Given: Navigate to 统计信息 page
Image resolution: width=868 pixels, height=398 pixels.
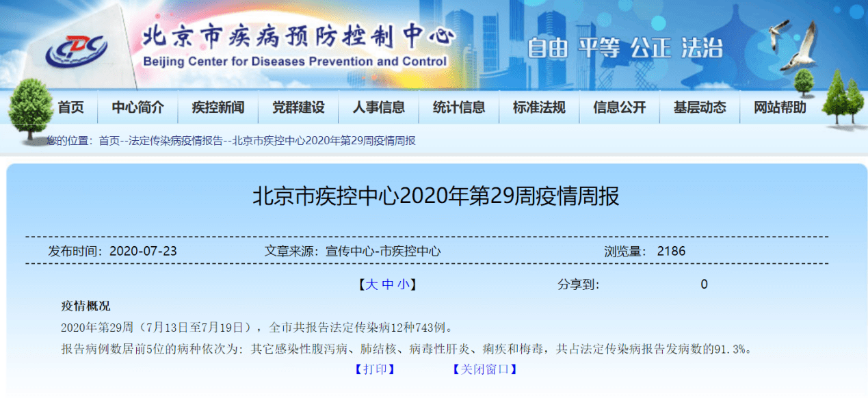Looking at the screenshot, I should click(459, 107).
